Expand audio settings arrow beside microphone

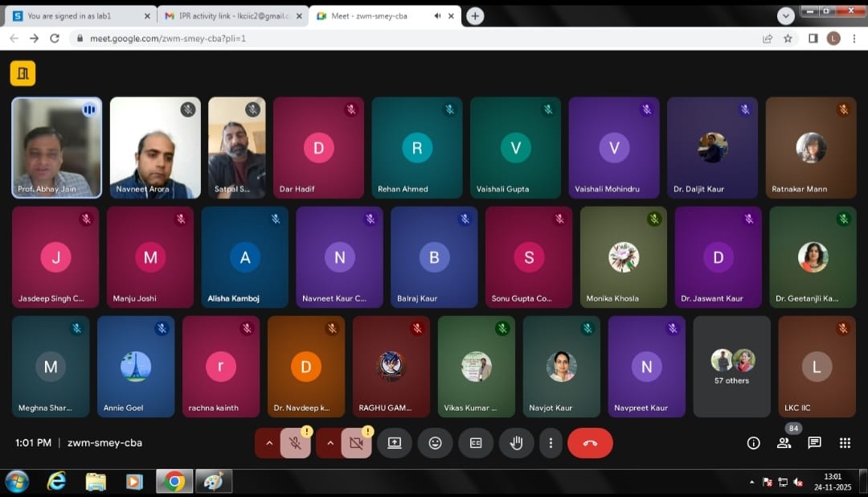268,443
